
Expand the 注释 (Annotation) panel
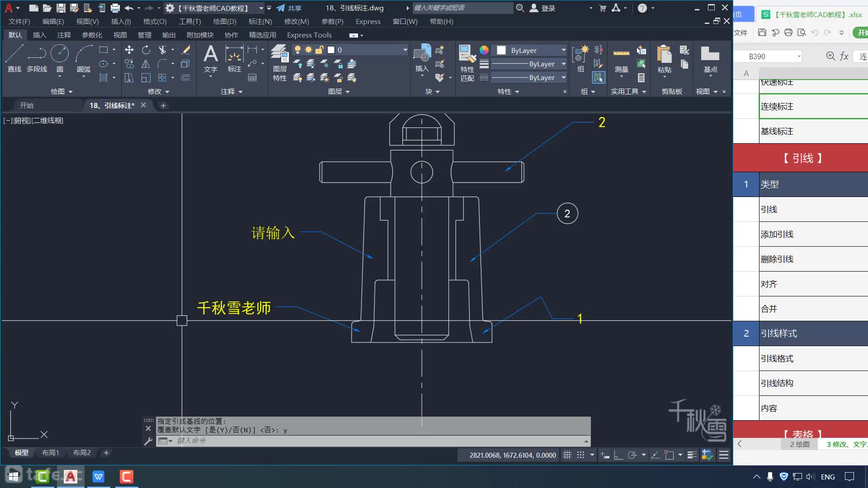tap(231, 91)
